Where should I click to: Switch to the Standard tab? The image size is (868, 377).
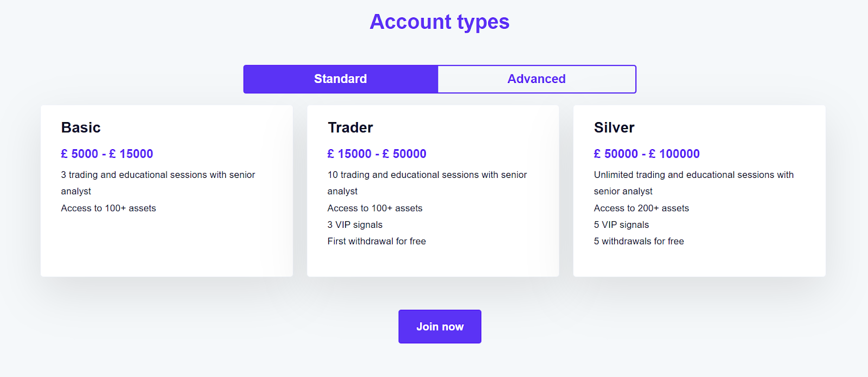pyautogui.click(x=341, y=79)
